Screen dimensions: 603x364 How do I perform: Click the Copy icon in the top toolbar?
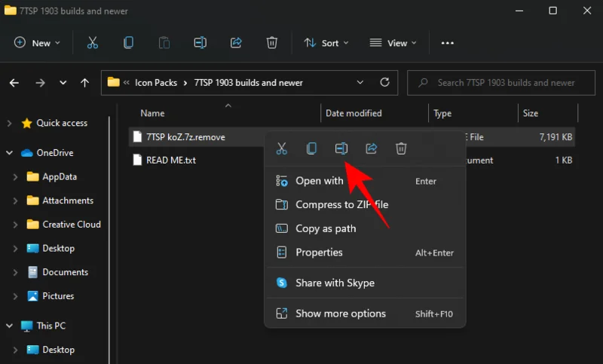point(128,43)
